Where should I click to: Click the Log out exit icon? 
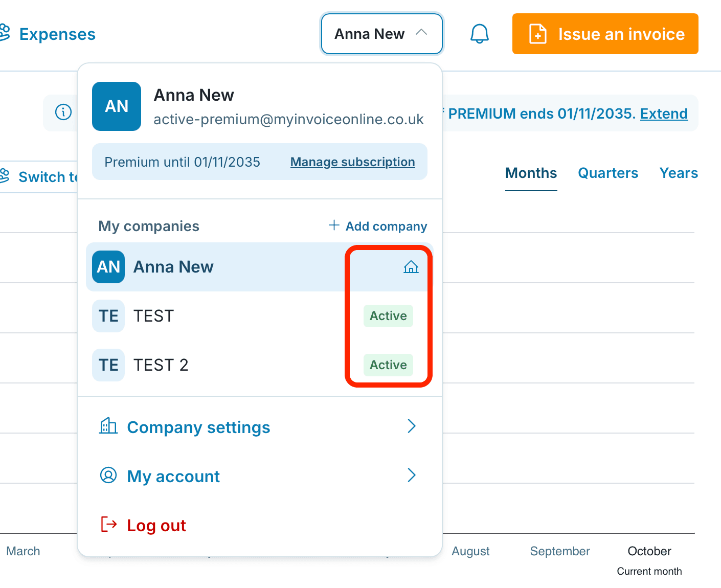coord(108,525)
